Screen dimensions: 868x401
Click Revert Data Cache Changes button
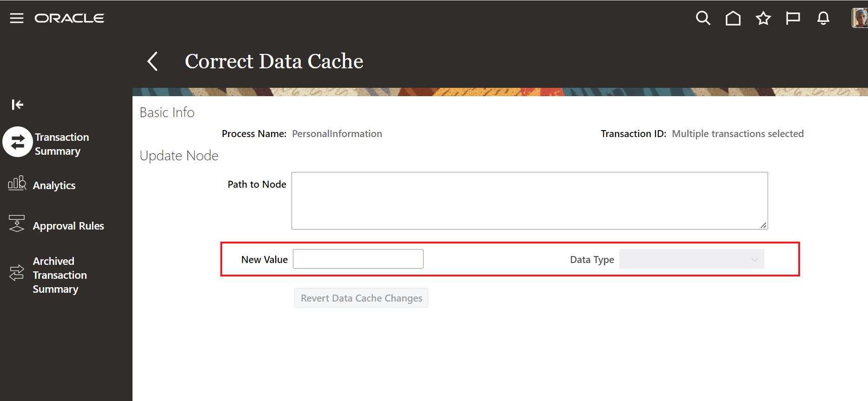[x=361, y=298]
